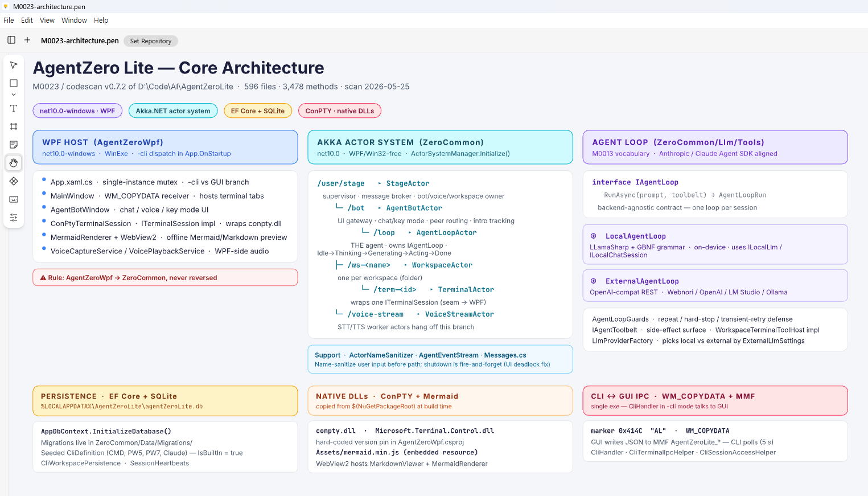Click the 'WorkspaceActor' node label
The image size is (868, 496).
(x=442, y=265)
